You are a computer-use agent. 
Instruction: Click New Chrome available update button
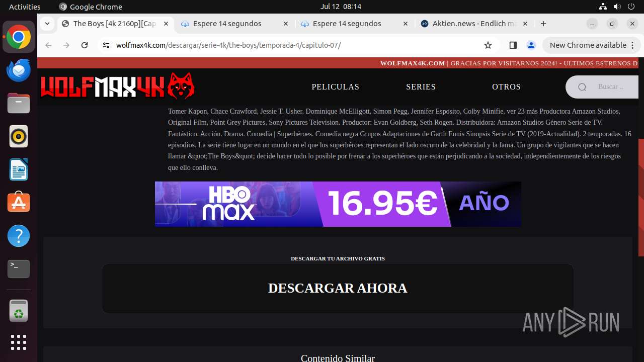(x=591, y=45)
